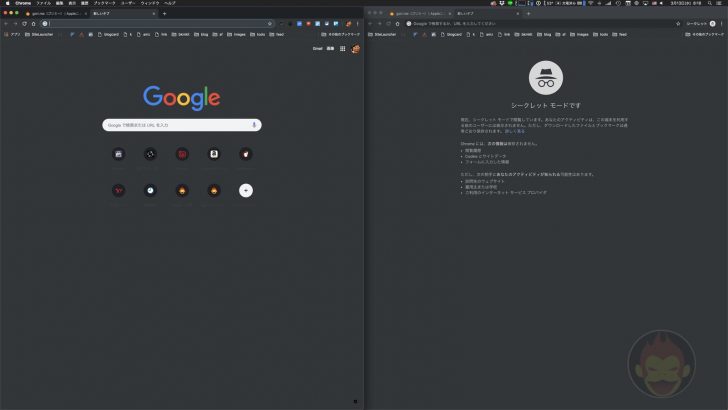Click the Wi-Fi menu bar icon

click(x=591, y=3)
